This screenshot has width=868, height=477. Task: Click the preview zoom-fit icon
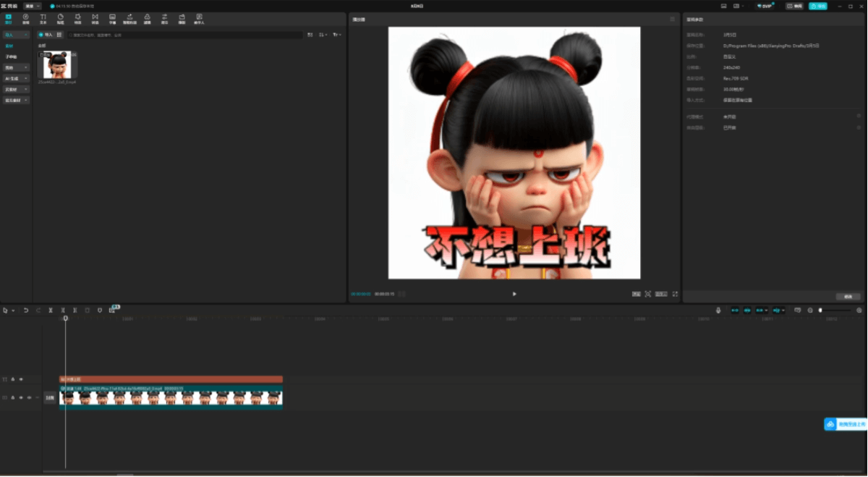point(648,294)
